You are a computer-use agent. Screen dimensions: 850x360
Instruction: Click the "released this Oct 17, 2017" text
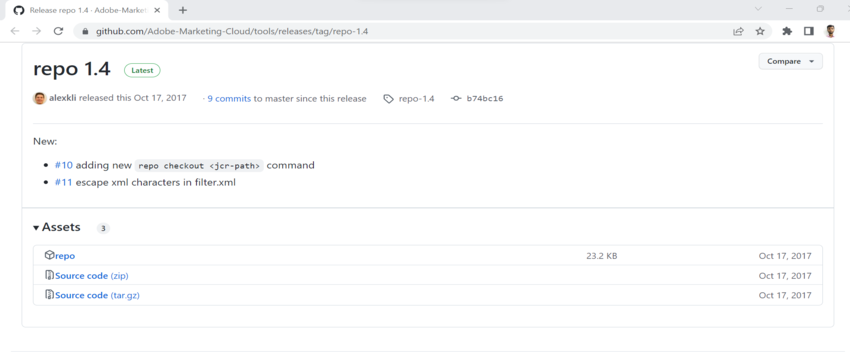(x=133, y=98)
